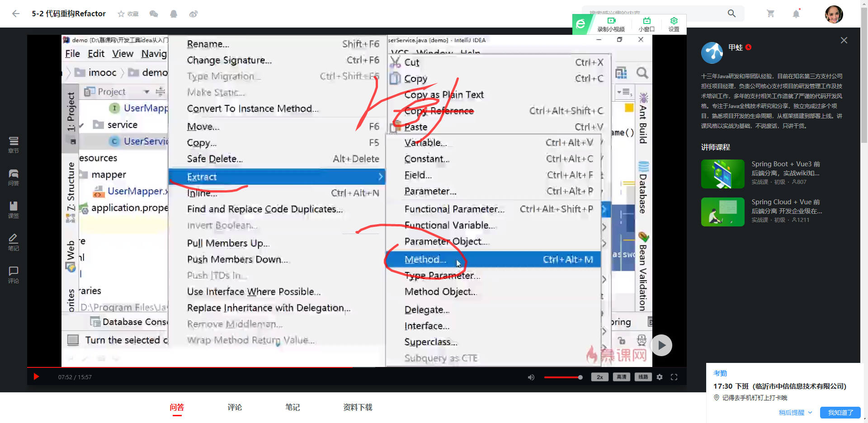Open the 问答 sidebar panel
Viewport: 868px width, 423px height.
tap(14, 178)
